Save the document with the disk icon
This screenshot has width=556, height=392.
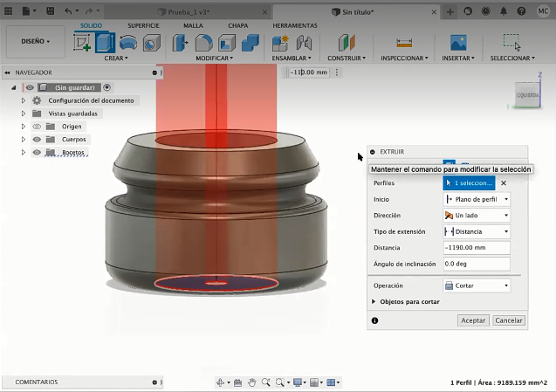click(x=51, y=11)
